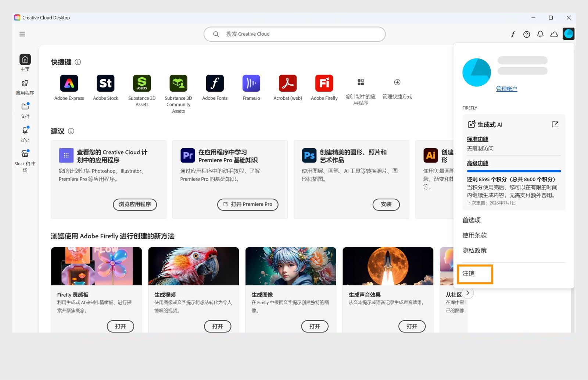Click the rocket moon 生成声音效果 thumbnail
The height and width of the screenshot is (380, 588).
[x=388, y=266]
